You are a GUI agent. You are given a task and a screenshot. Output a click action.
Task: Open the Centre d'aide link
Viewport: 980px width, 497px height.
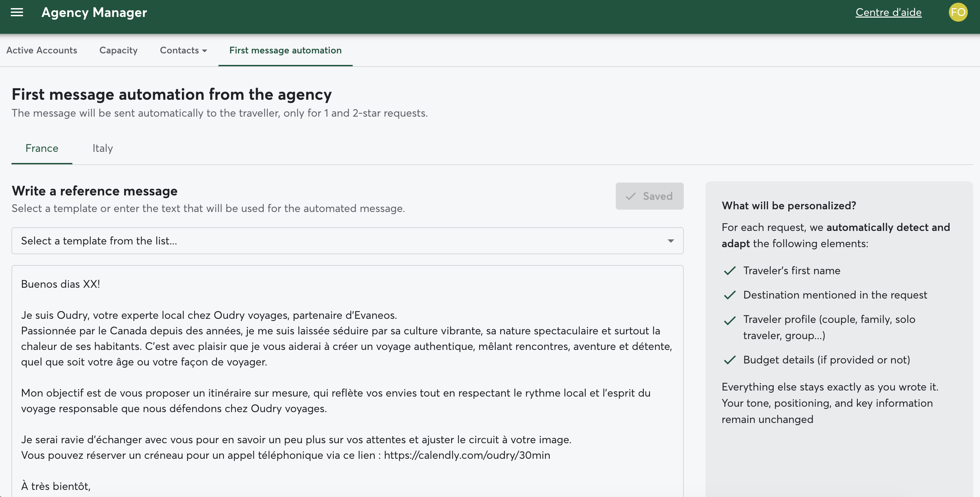click(x=888, y=13)
